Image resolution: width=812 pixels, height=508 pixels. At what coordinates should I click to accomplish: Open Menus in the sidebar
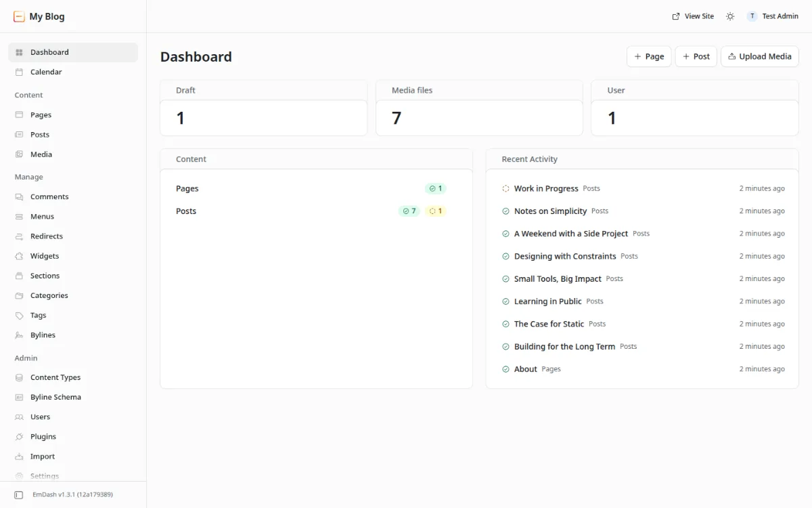[x=73, y=217]
